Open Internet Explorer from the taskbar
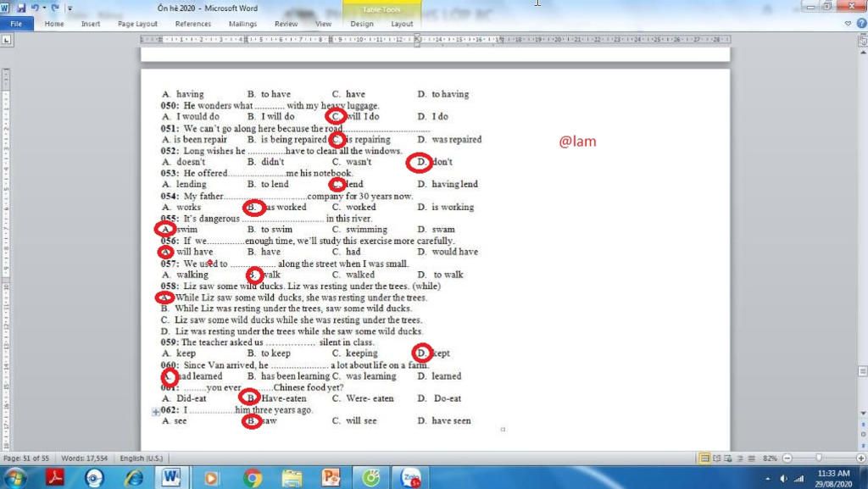868x489 pixels. (x=133, y=477)
